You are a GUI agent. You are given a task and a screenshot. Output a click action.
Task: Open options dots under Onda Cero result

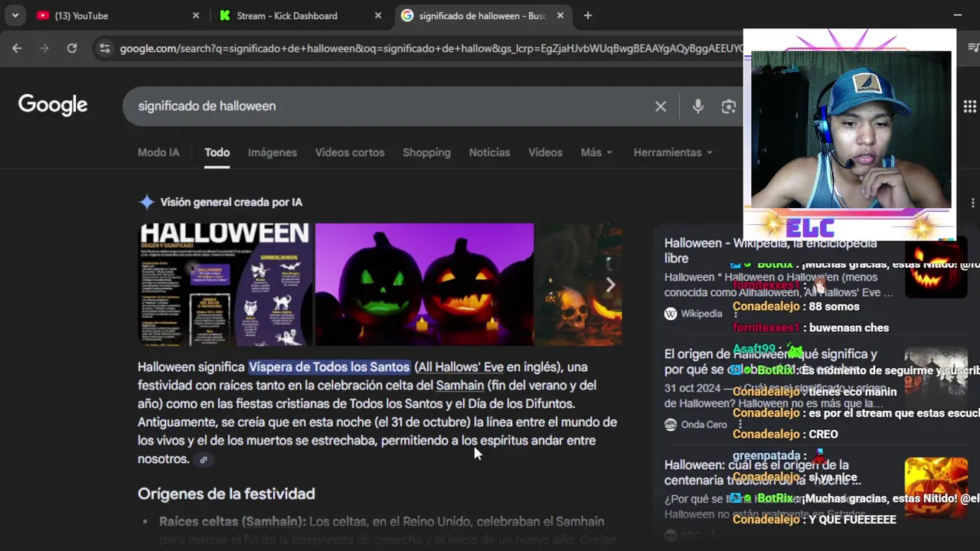point(740,425)
